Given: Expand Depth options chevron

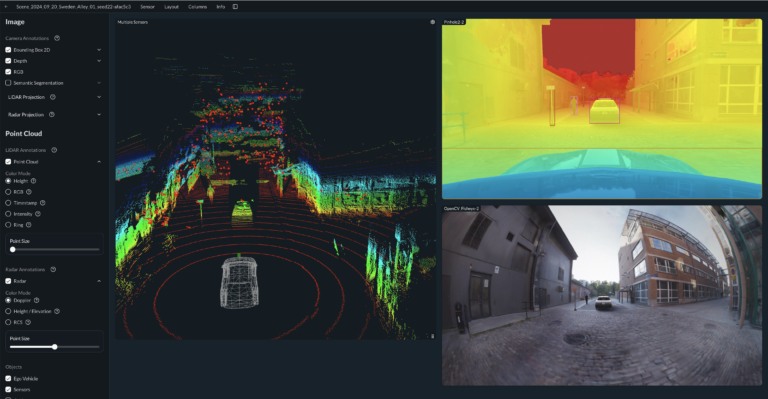Looking at the screenshot, I should coord(99,61).
